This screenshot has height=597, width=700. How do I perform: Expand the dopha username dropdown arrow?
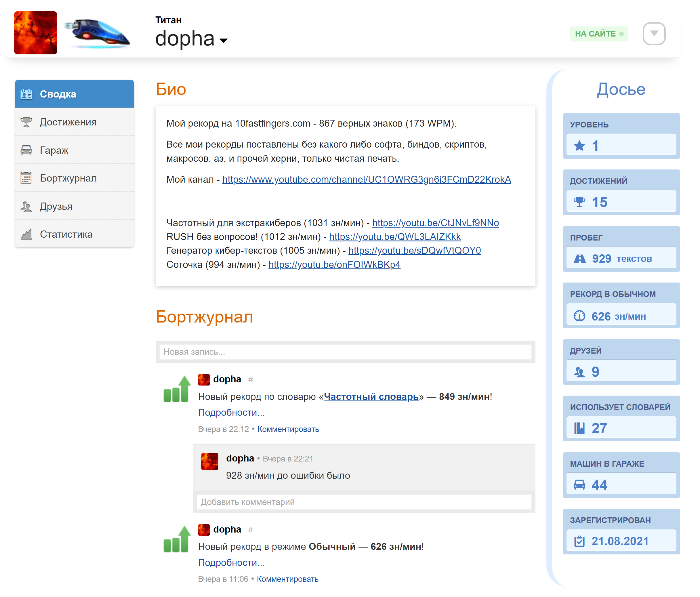click(224, 41)
